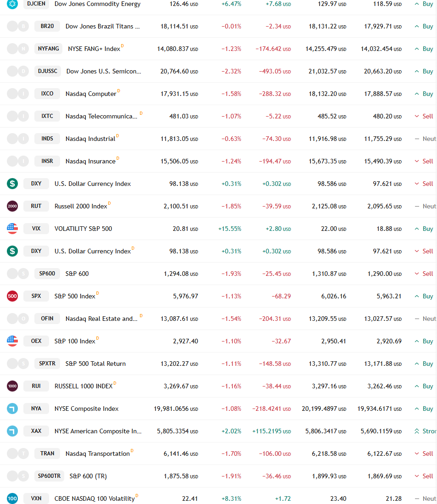Image resolution: width=437 pixels, height=504 pixels.
Task: Click the gray placeholder icon for TRAN
Action: point(18,454)
